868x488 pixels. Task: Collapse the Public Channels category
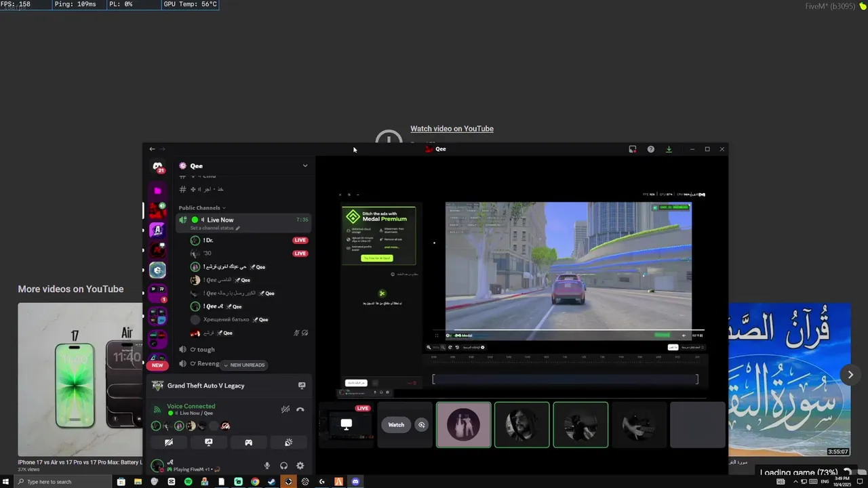coord(202,207)
